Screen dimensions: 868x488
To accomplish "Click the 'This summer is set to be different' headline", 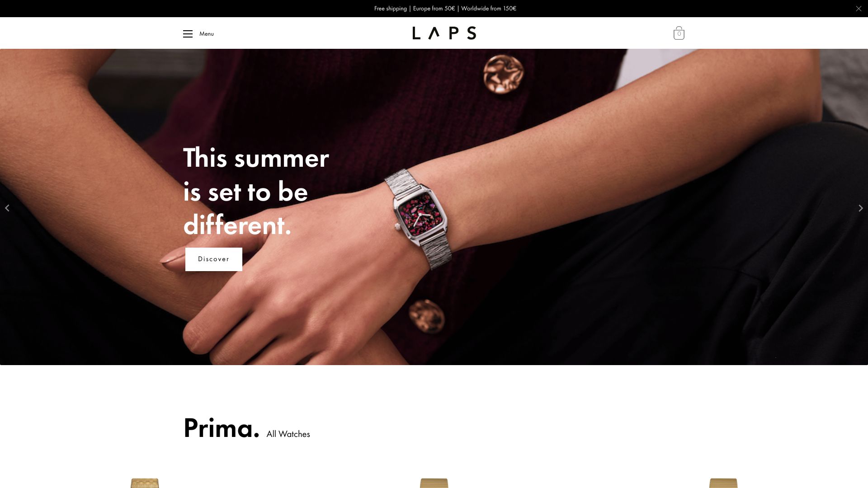I will (256, 191).
